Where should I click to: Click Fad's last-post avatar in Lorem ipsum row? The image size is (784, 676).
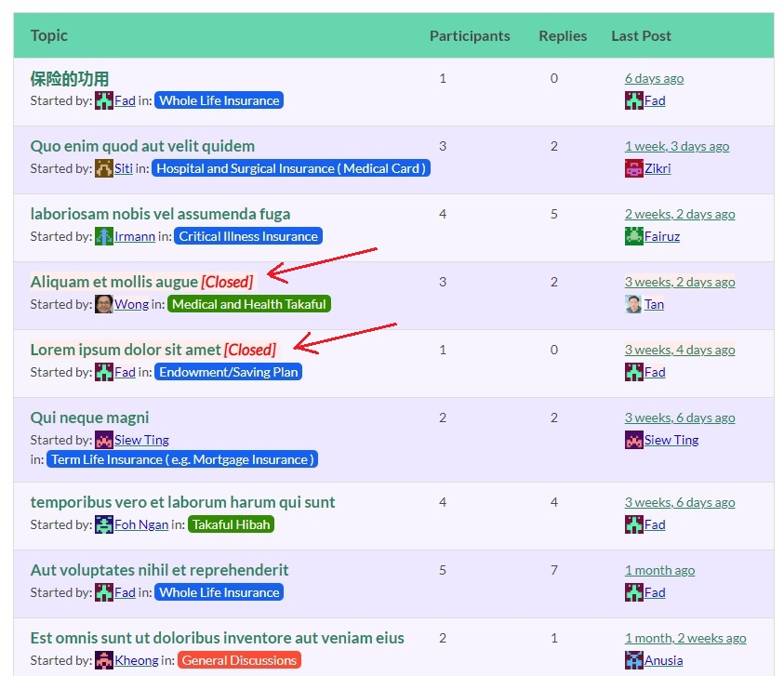click(x=634, y=372)
